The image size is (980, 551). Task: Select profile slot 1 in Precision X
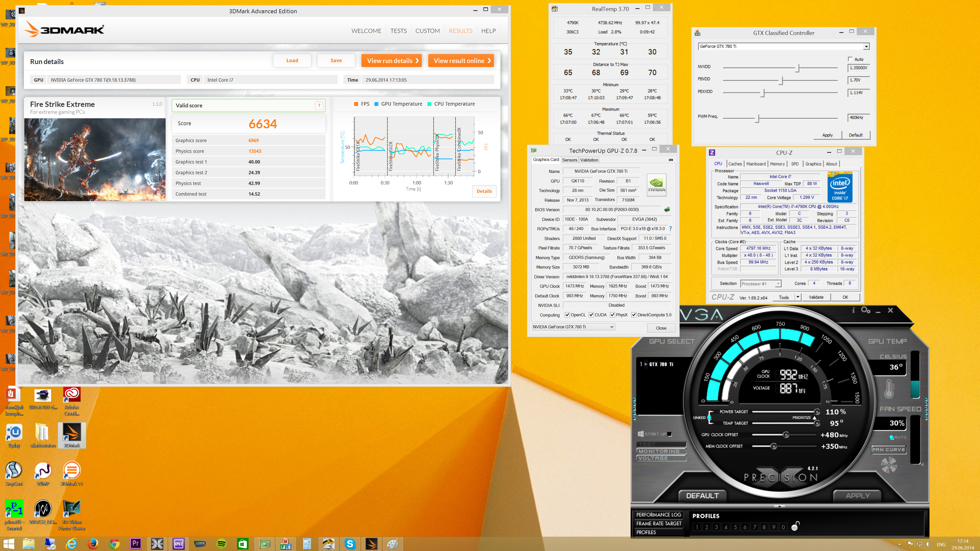coord(696,527)
